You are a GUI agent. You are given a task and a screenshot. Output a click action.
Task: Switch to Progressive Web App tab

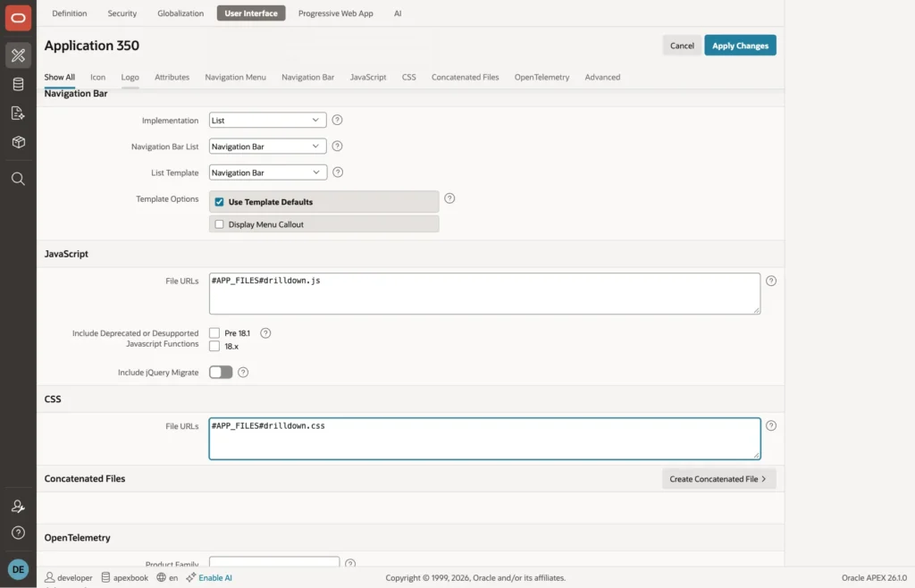point(336,13)
